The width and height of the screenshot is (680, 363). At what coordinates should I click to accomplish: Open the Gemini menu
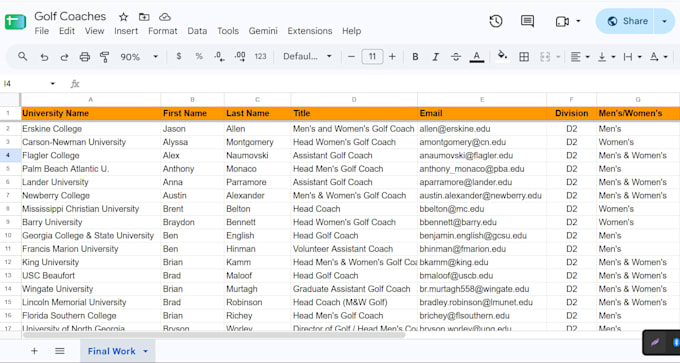[x=263, y=31]
